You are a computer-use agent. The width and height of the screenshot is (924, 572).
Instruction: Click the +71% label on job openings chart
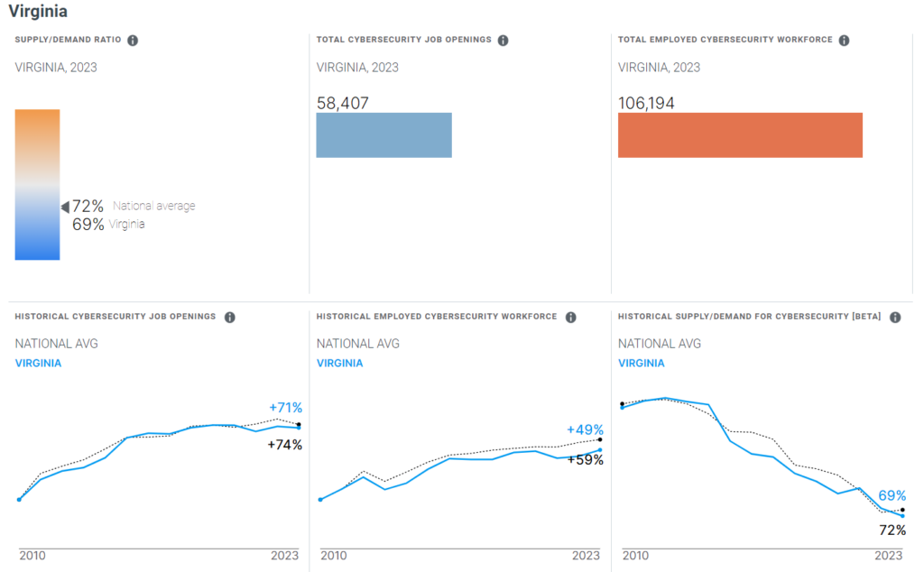click(285, 408)
